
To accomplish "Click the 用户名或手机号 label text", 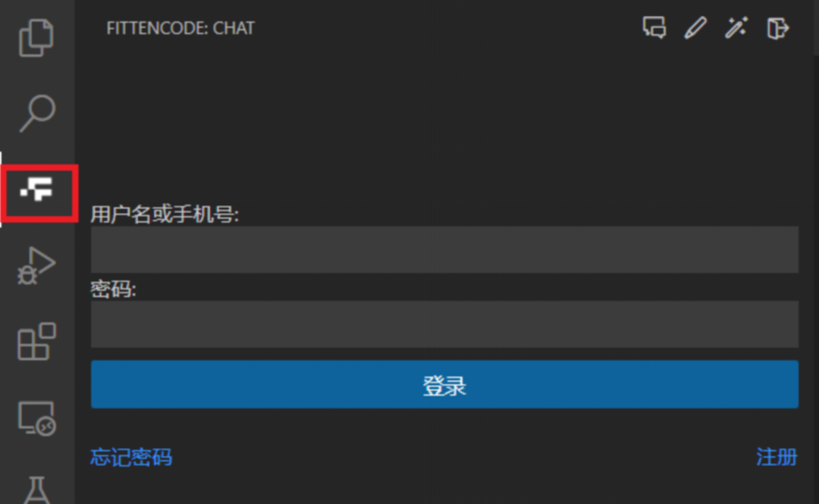I will [x=165, y=214].
